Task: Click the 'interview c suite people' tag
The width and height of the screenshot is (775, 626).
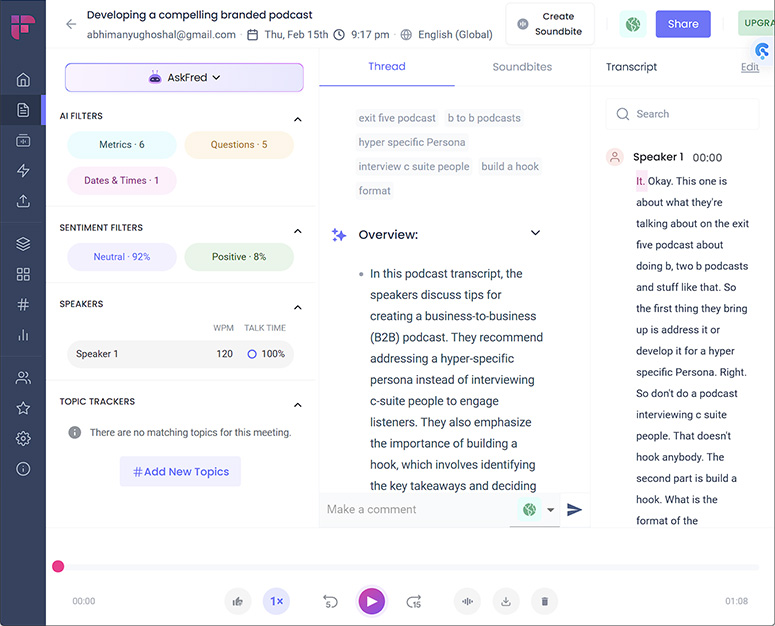Action: click(x=414, y=167)
